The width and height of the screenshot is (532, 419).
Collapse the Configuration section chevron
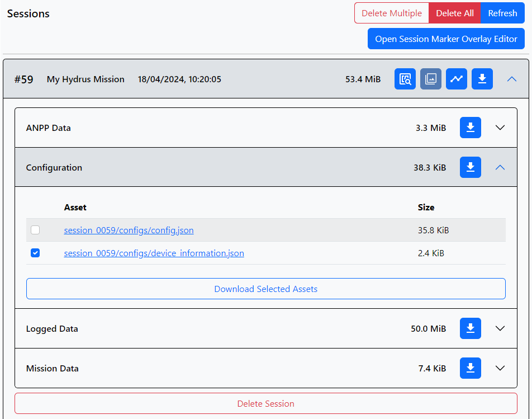pos(500,167)
